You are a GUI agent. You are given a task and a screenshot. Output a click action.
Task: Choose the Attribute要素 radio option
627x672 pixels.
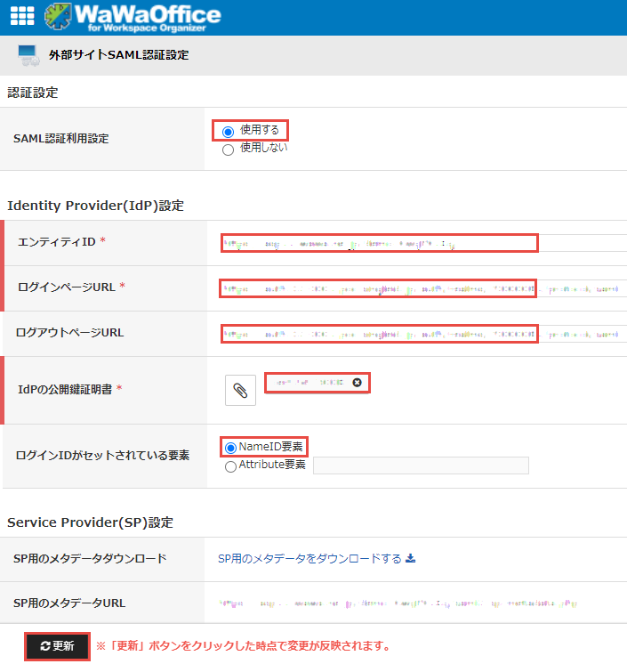231,466
